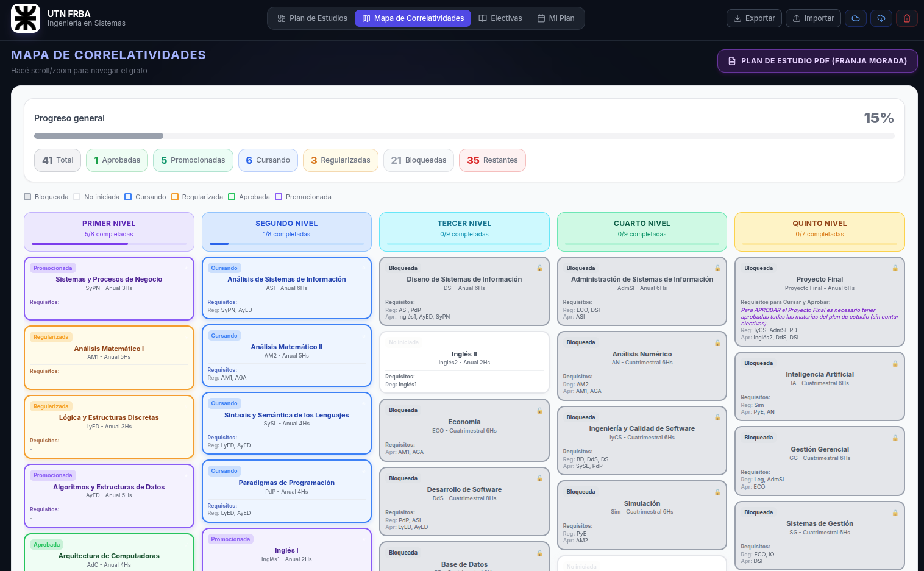
Task: Click the red trash delete icon
Action: (x=907, y=18)
